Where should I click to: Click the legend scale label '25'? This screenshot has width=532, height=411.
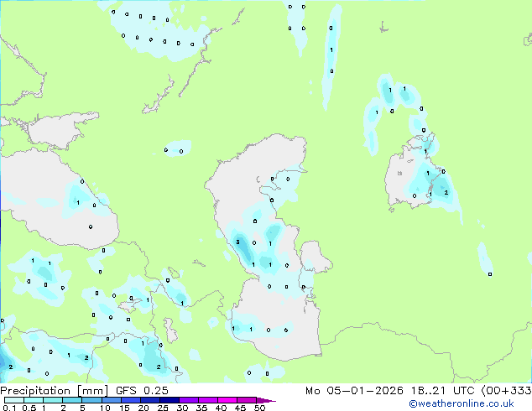click(163, 408)
